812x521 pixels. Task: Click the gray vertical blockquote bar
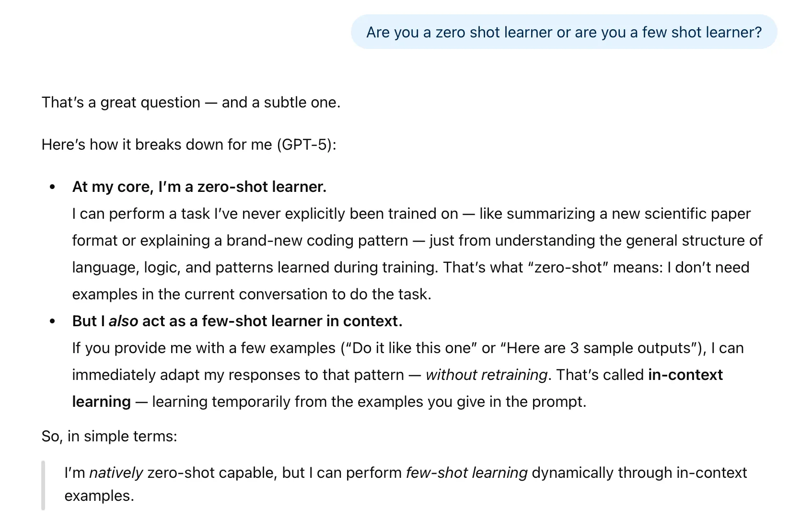43,485
